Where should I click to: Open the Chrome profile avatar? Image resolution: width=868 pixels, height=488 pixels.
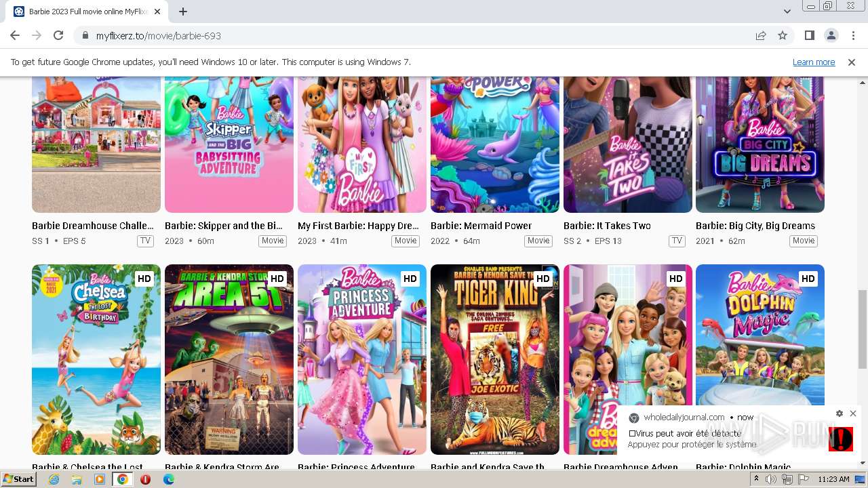coord(831,35)
